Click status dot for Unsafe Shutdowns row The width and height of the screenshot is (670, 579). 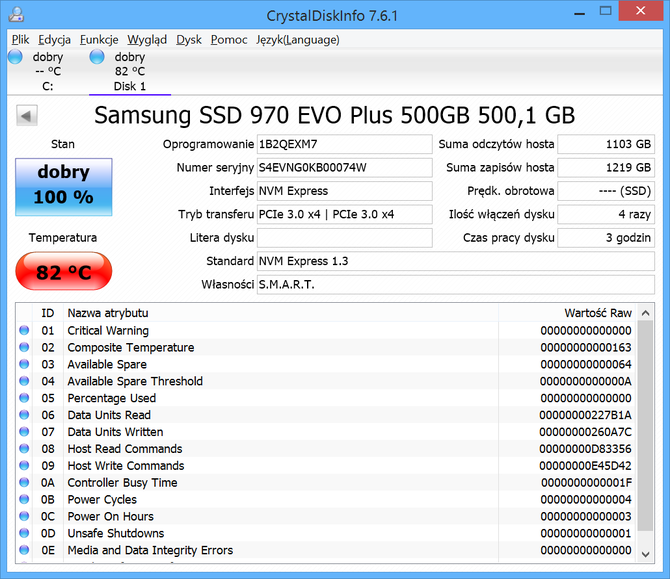coord(24,533)
